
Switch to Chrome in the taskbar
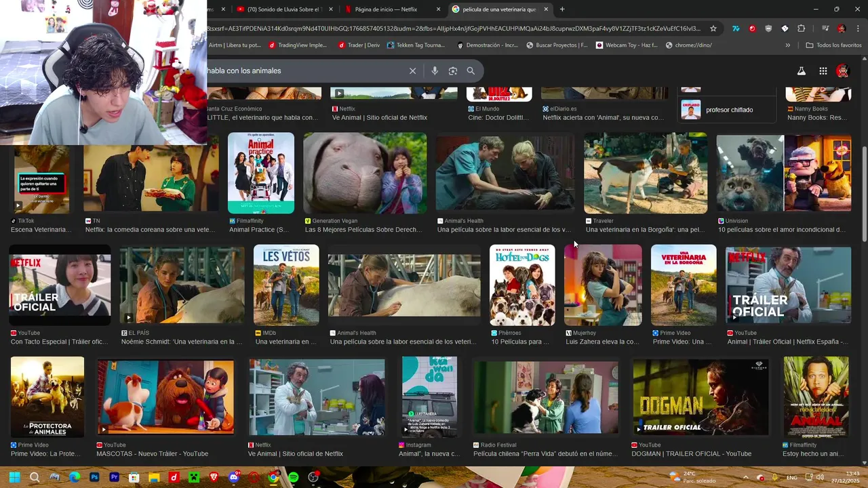(x=273, y=477)
